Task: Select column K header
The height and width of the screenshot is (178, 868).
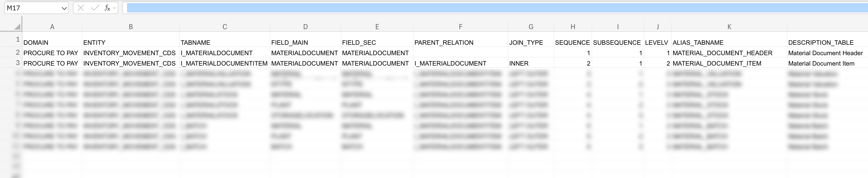Action: click(729, 27)
